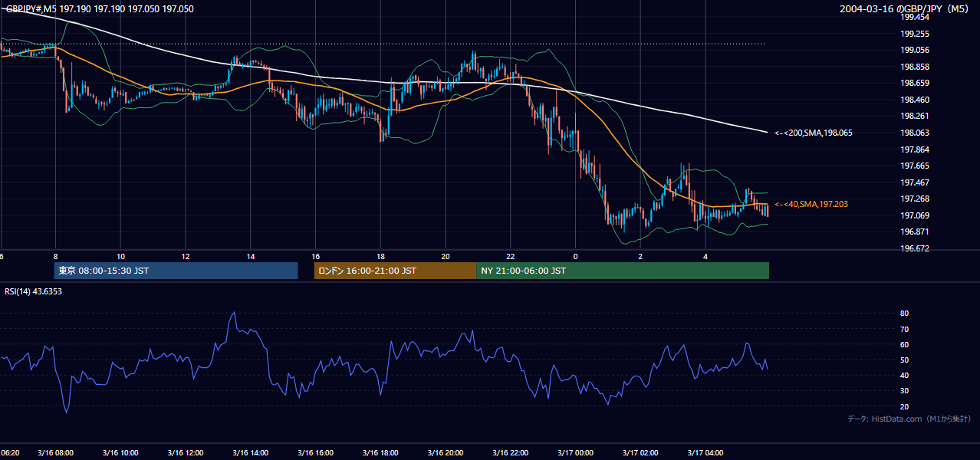Click the NY 21:00-06:00 JST session bar
The height and width of the screenshot is (460, 980).
pyautogui.click(x=623, y=271)
